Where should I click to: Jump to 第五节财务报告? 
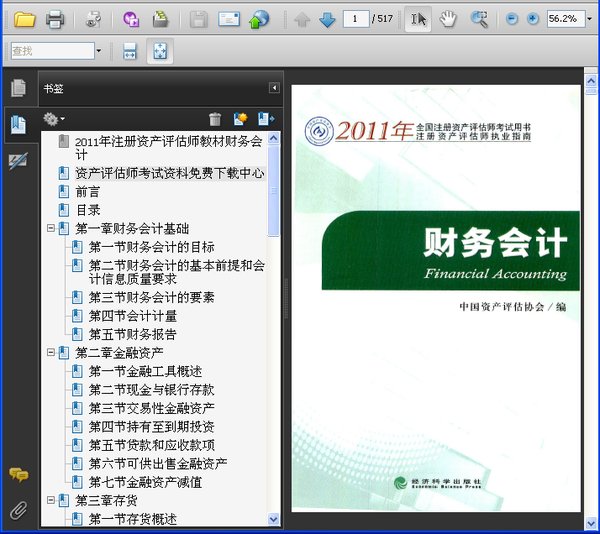[132, 334]
